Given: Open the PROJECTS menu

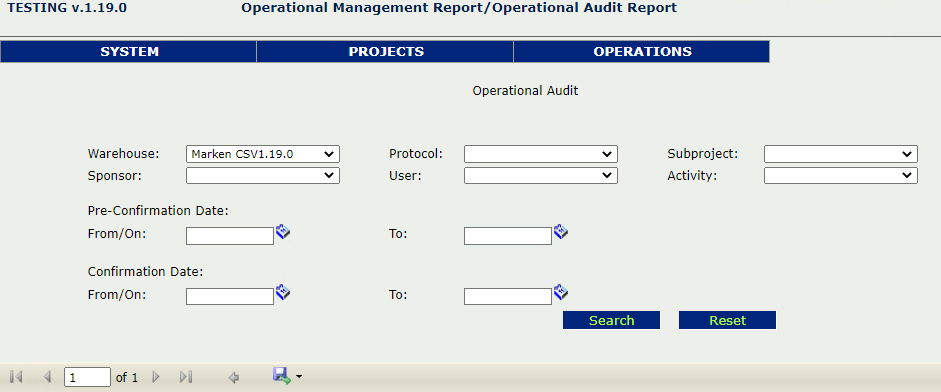Looking at the screenshot, I should [x=386, y=52].
